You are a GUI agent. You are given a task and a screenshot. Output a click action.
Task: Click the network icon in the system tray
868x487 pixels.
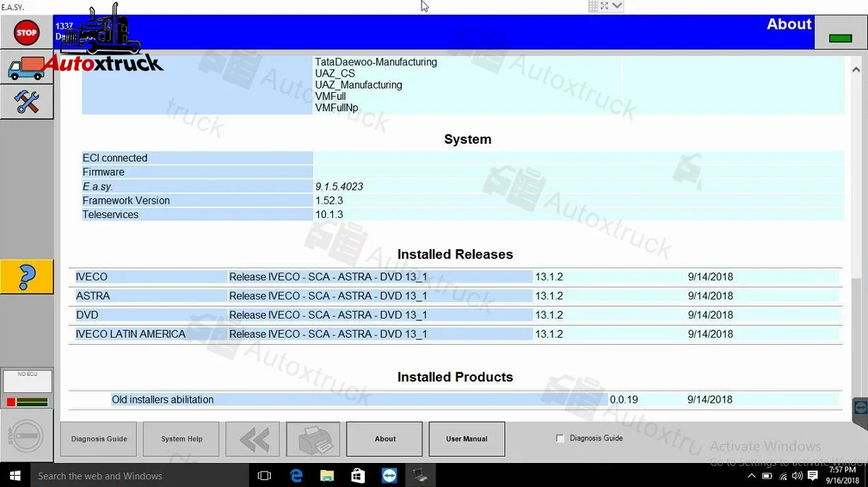(x=782, y=476)
